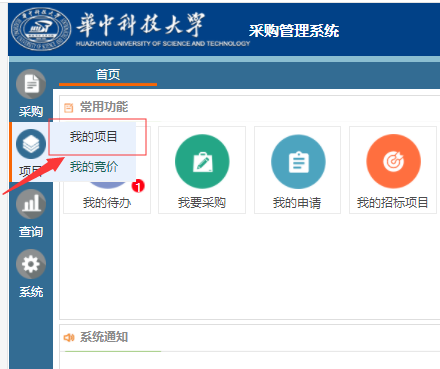Open the 我的待办 label link
Image resolution: width=440 pixels, height=369 pixels.
(x=107, y=202)
